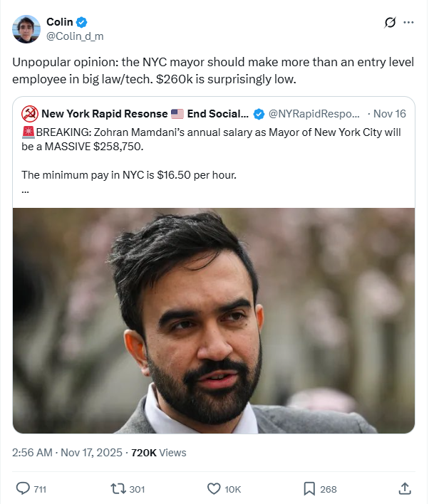
Task: View the 720K Views analytics
Action: [x=159, y=452]
